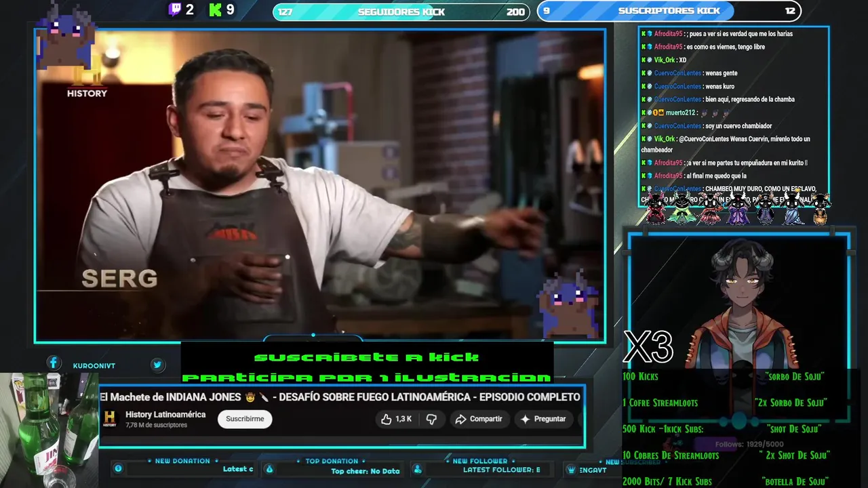Click Afrodita95's 'al final me quedo que la' message
868x488 pixels.
point(694,176)
